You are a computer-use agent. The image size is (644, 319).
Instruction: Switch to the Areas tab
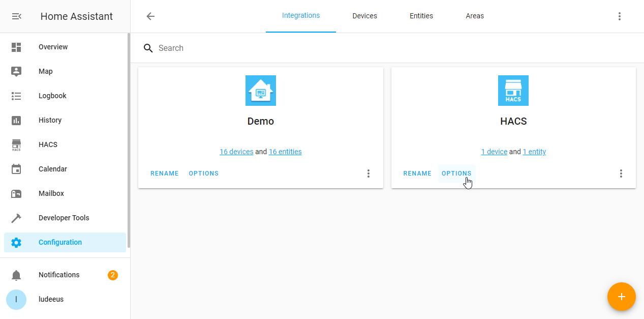pos(475,16)
